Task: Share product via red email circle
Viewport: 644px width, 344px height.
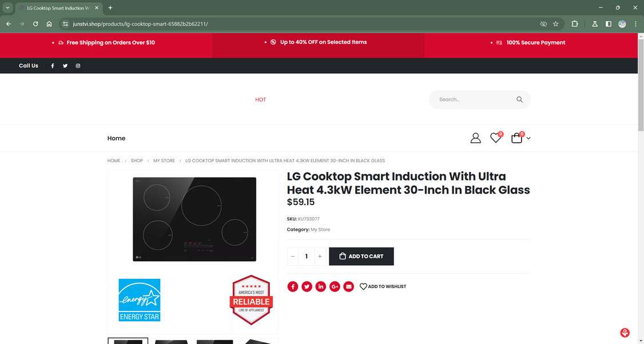Action: click(349, 286)
